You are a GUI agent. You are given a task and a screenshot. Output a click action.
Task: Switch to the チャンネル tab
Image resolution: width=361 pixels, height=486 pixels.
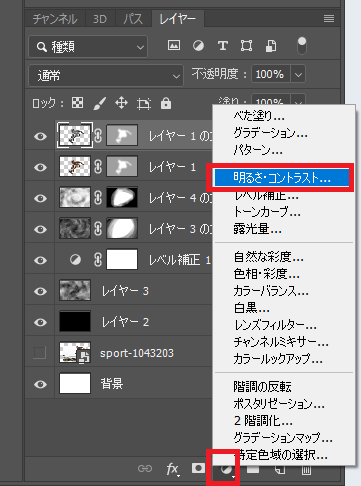(55, 19)
